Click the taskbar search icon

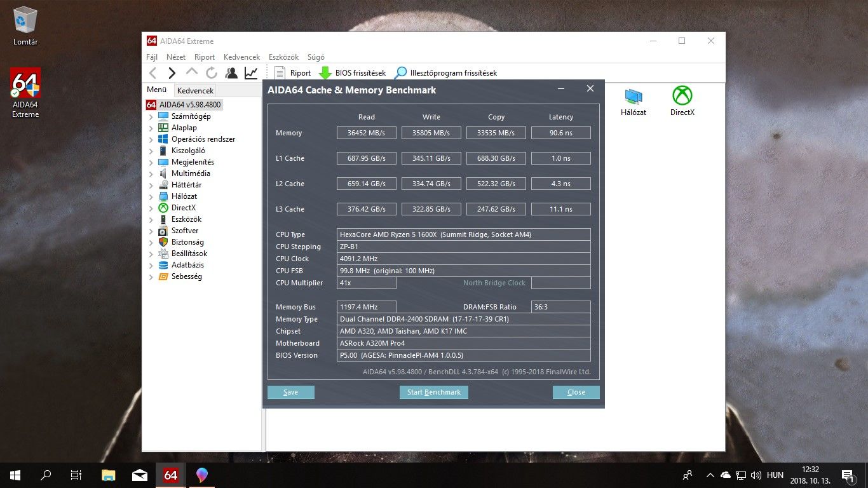click(46, 475)
